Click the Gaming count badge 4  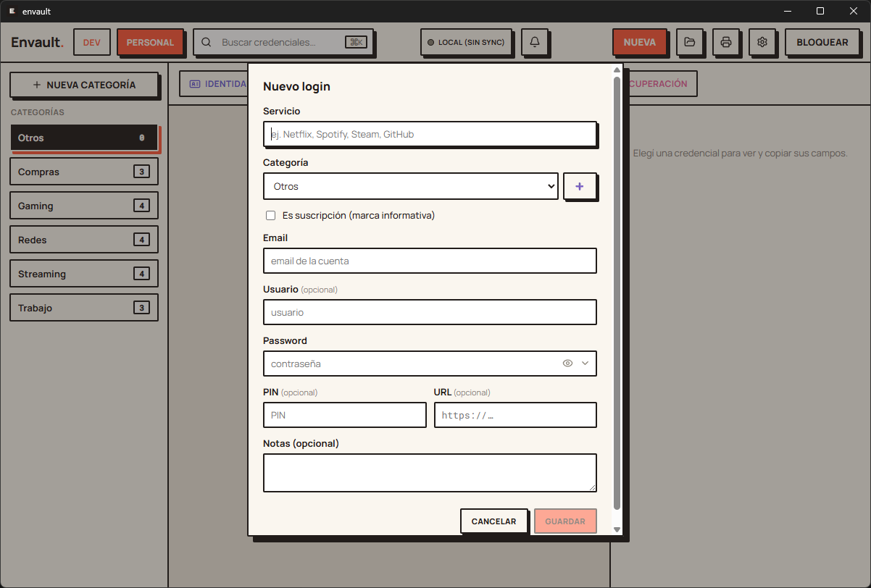pos(142,206)
